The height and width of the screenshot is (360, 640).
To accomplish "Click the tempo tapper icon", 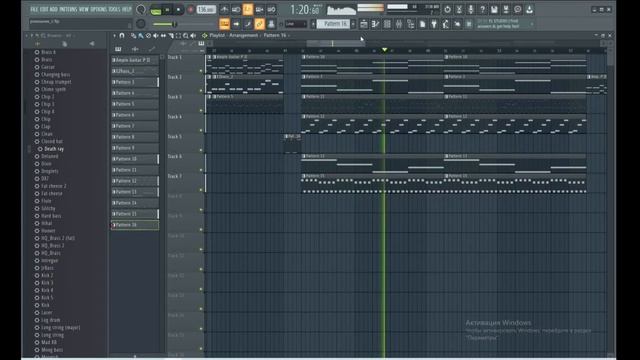I will tap(446, 24).
